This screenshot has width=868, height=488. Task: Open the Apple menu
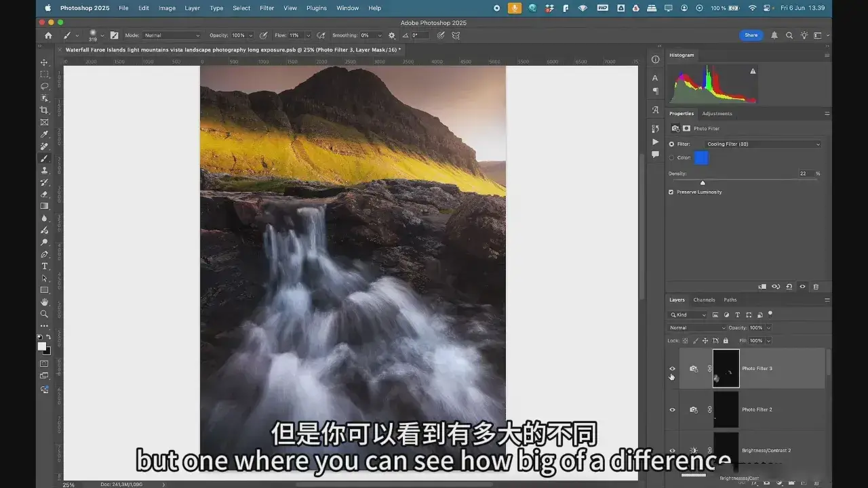(x=47, y=8)
